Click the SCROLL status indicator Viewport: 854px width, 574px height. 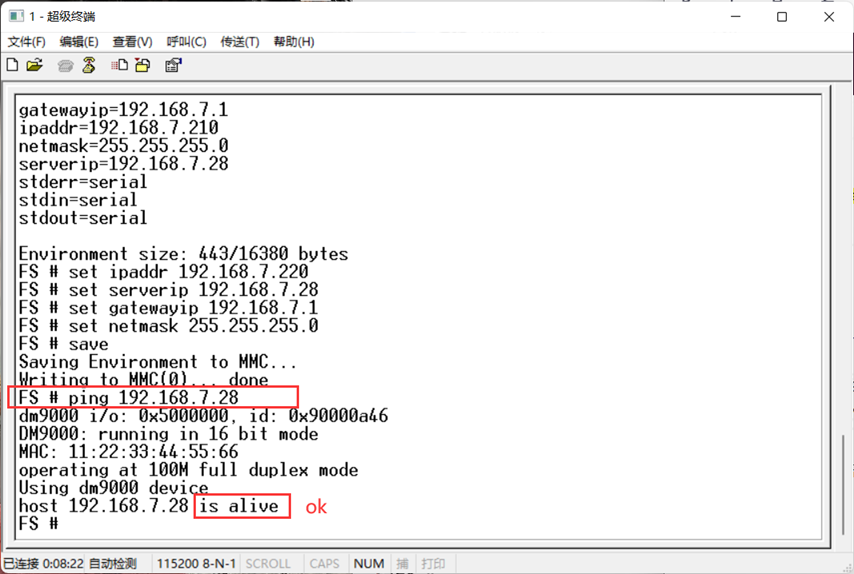tap(268, 564)
